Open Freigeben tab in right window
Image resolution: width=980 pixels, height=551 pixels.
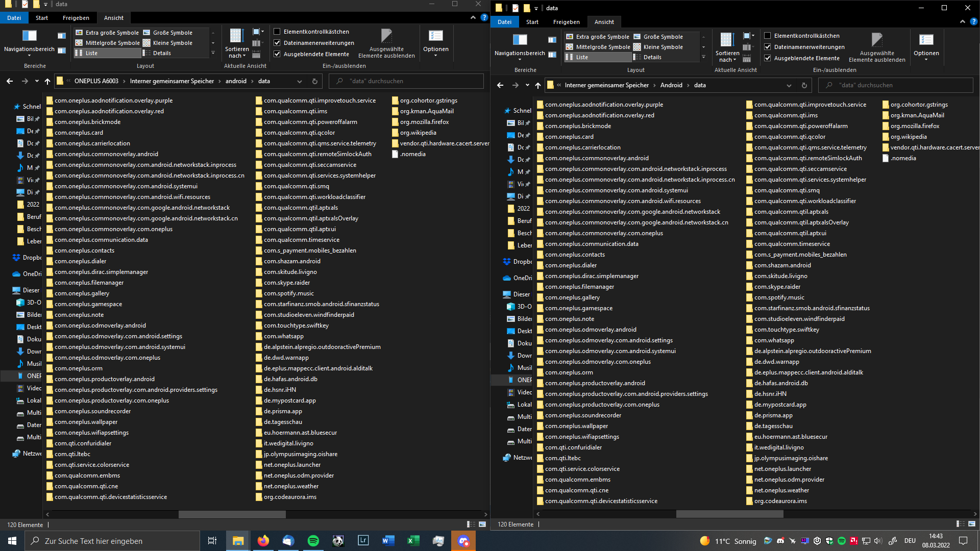click(x=567, y=22)
